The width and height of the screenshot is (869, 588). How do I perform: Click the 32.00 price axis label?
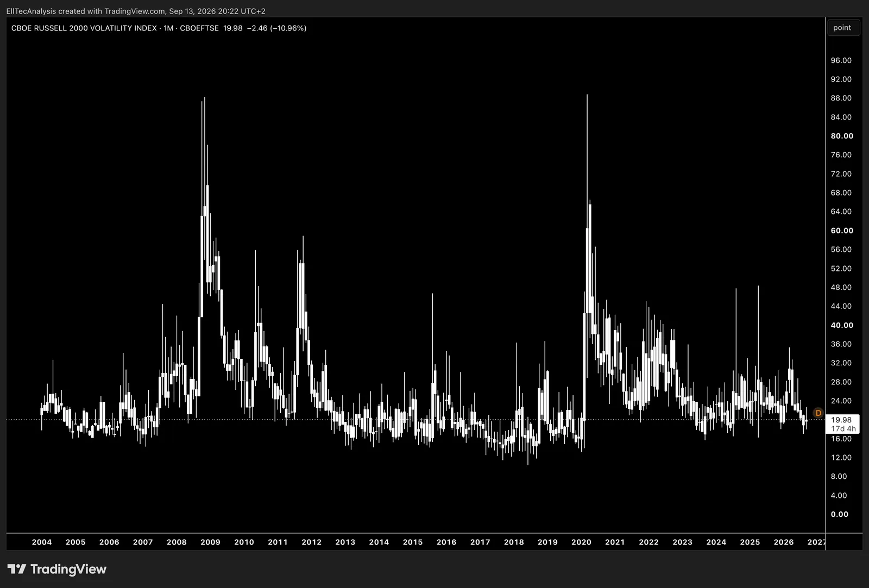coord(841,363)
